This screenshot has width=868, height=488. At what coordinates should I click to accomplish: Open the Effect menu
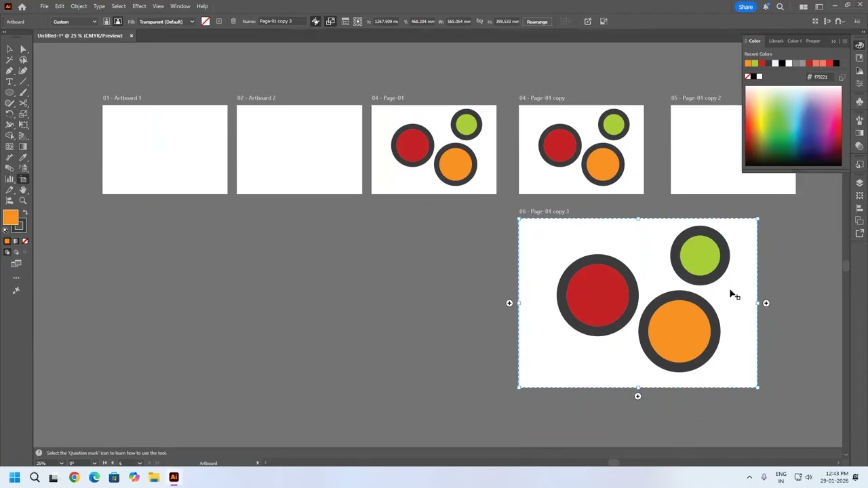[139, 6]
